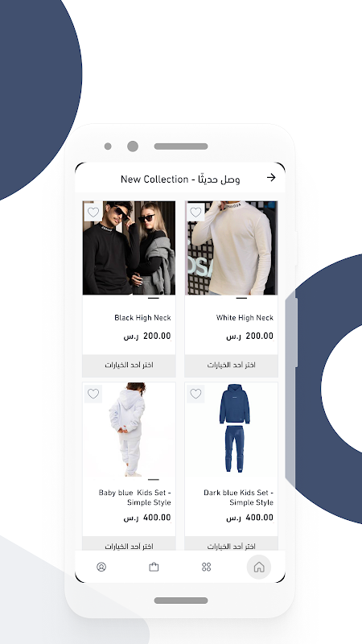Favorite the White High Neck item

tap(195, 212)
